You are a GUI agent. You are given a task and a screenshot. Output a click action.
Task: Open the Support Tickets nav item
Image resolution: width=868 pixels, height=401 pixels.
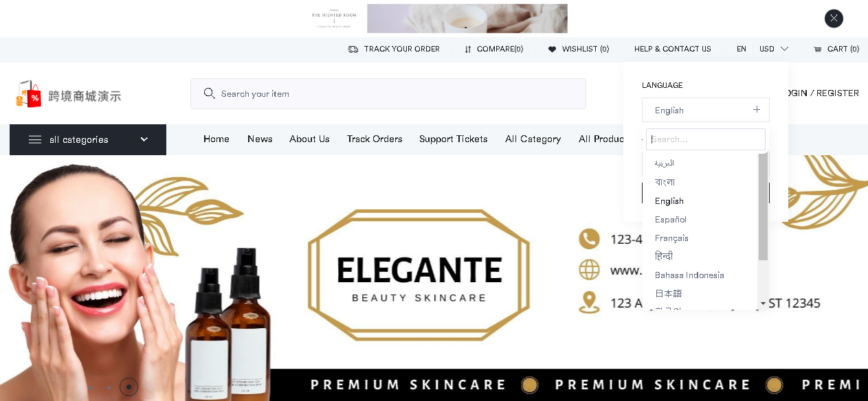pos(454,139)
